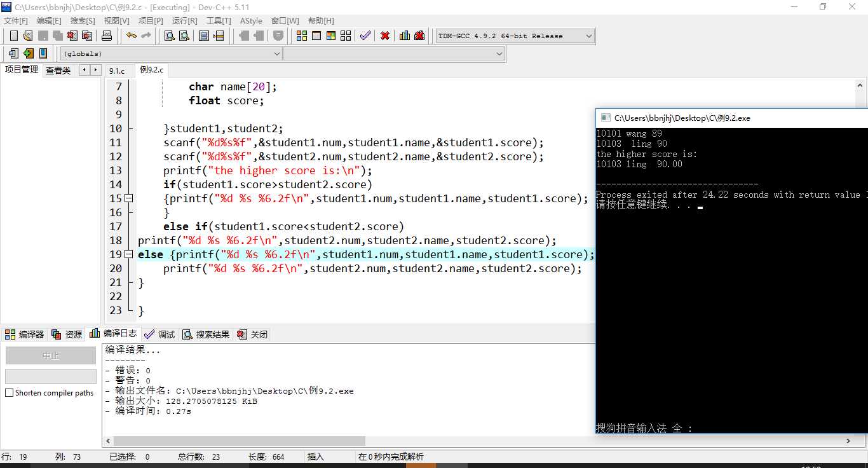Viewport: 868px width, 468px height.
Task: Click the Print toolbar icon
Action: point(107,36)
